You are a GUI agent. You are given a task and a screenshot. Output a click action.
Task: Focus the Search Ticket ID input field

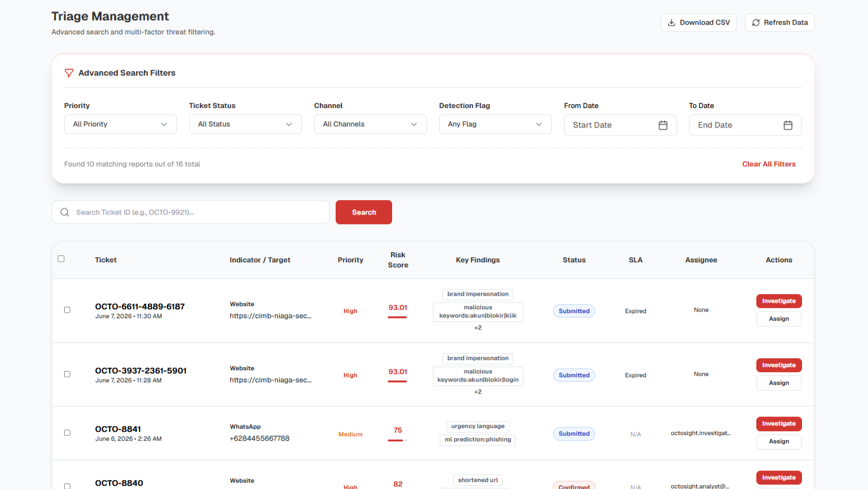(190, 212)
